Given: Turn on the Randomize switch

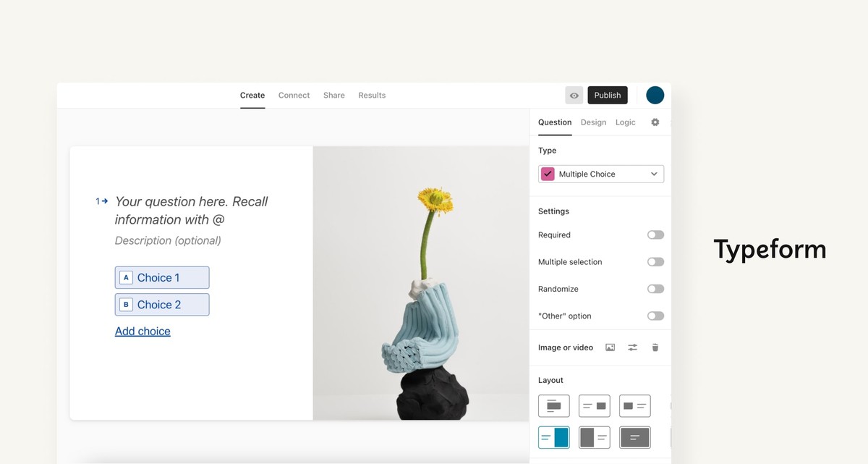Looking at the screenshot, I should (655, 289).
